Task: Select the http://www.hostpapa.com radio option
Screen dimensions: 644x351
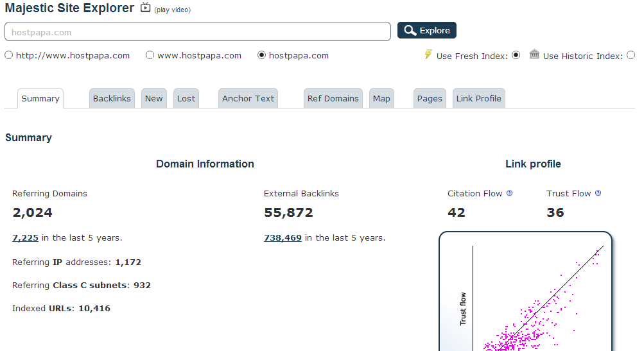Action: tap(8, 55)
